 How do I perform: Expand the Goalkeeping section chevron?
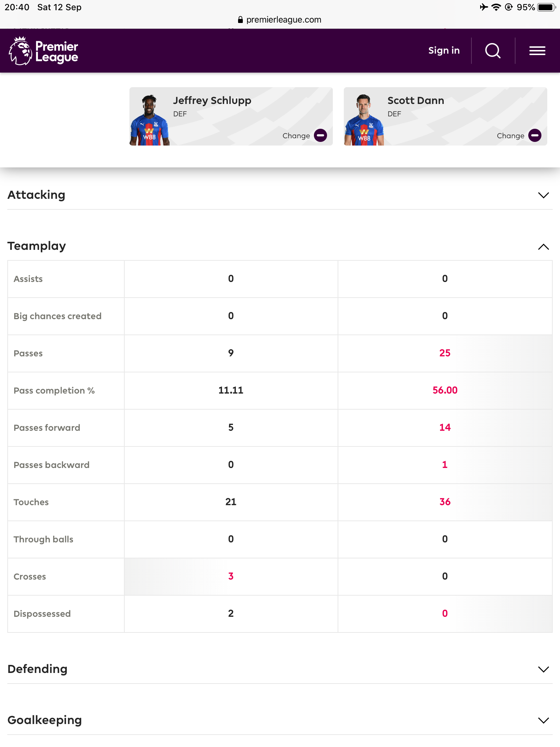(x=543, y=720)
